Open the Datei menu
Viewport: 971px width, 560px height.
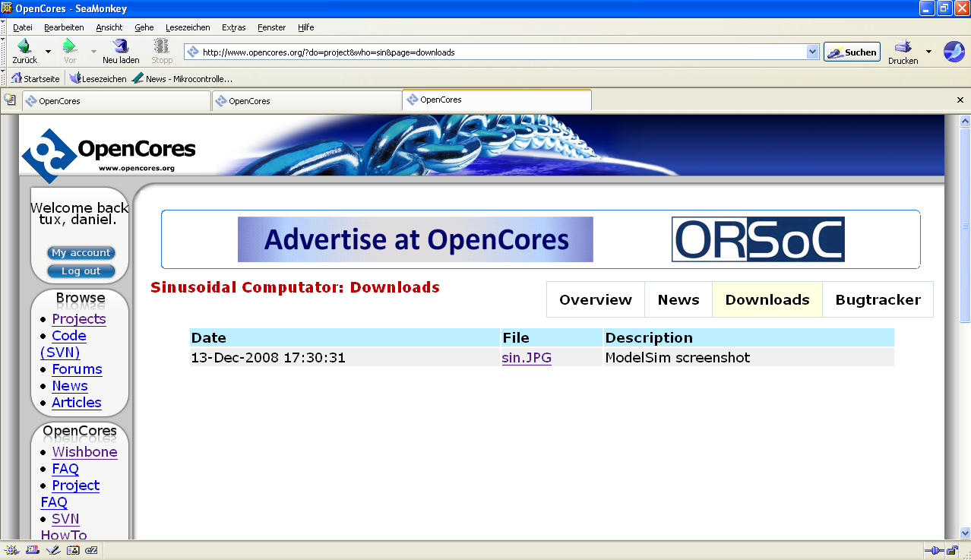pos(23,27)
